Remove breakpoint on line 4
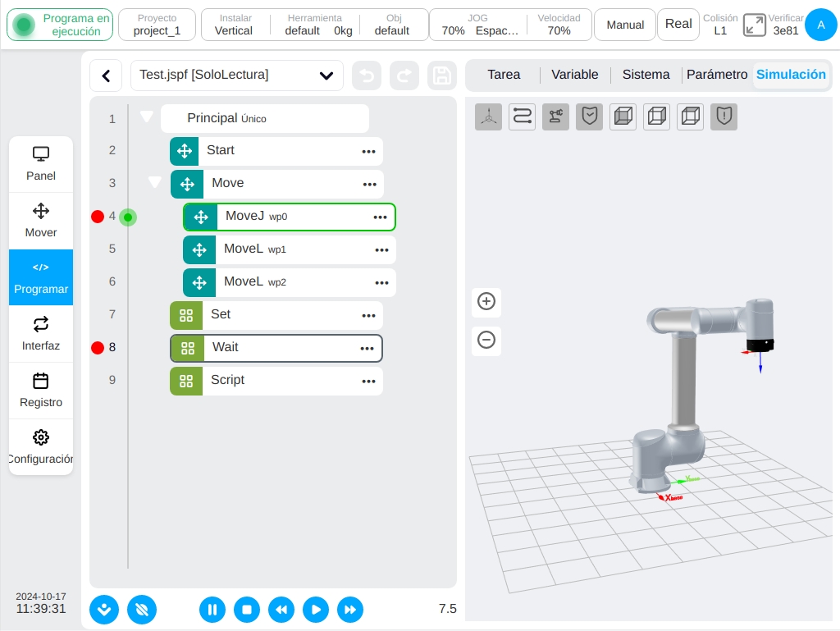Viewport: 840px width, 631px height. click(98, 217)
